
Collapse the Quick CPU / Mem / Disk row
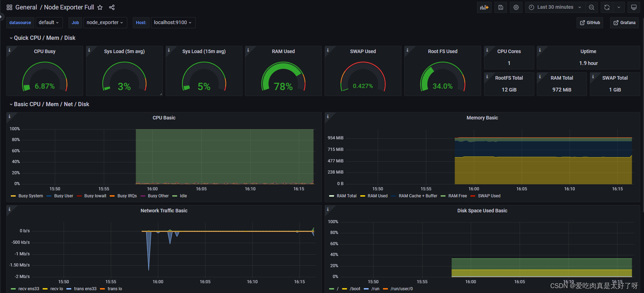(x=43, y=38)
